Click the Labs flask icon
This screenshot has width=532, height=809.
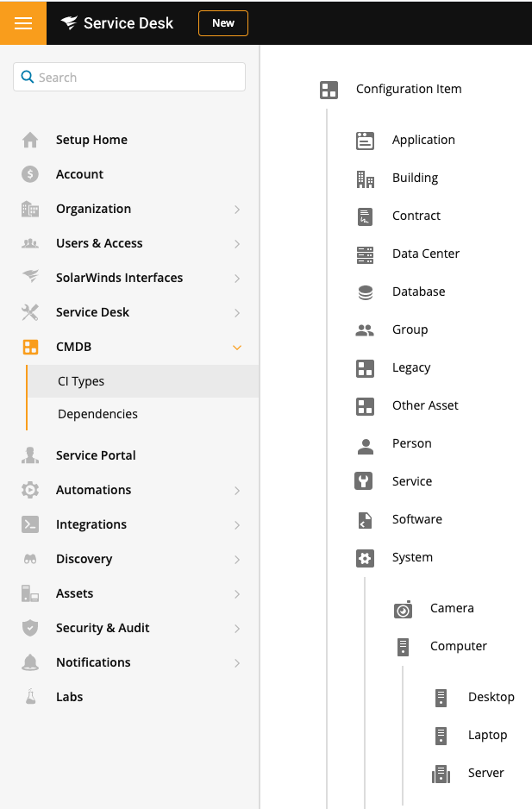click(30, 697)
